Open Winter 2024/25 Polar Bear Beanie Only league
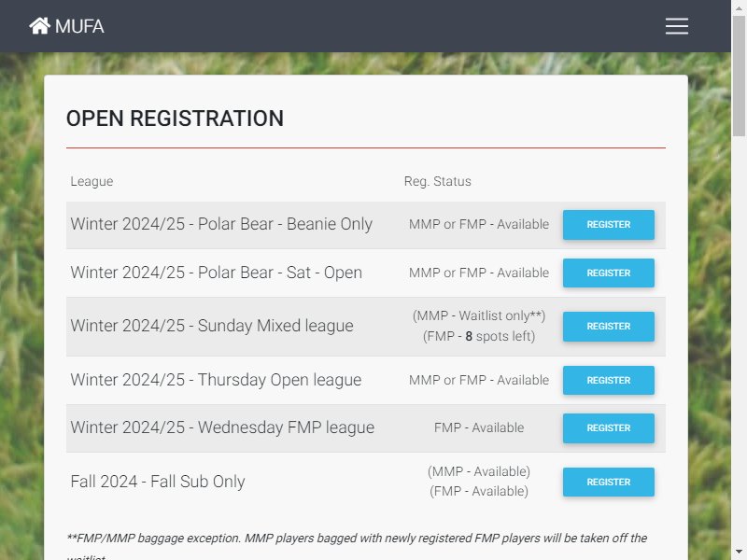The image size is (747, 560). tap(221, 224)
